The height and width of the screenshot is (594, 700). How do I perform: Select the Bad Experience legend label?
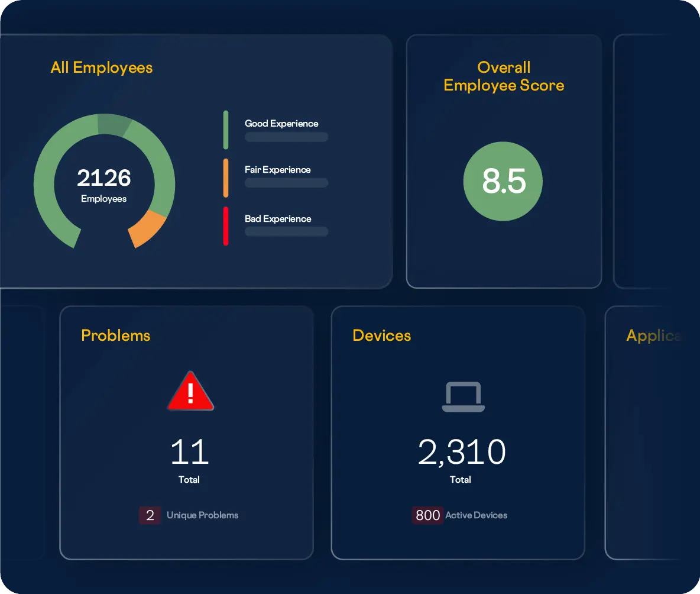coord(278,219)
